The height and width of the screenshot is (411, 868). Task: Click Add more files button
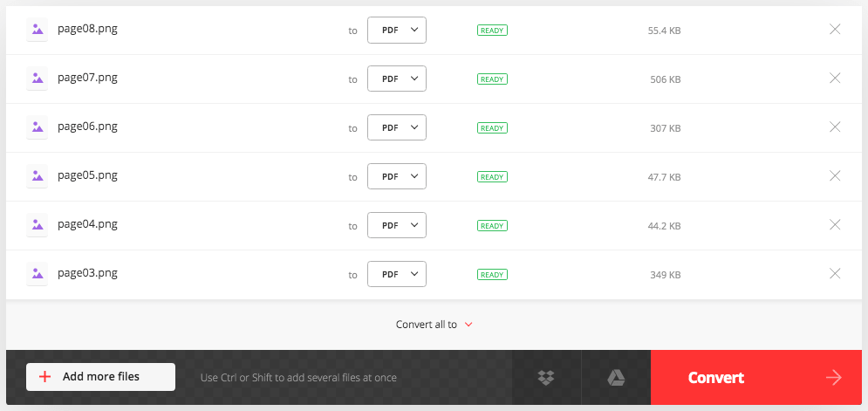click(x=100, y=377)
